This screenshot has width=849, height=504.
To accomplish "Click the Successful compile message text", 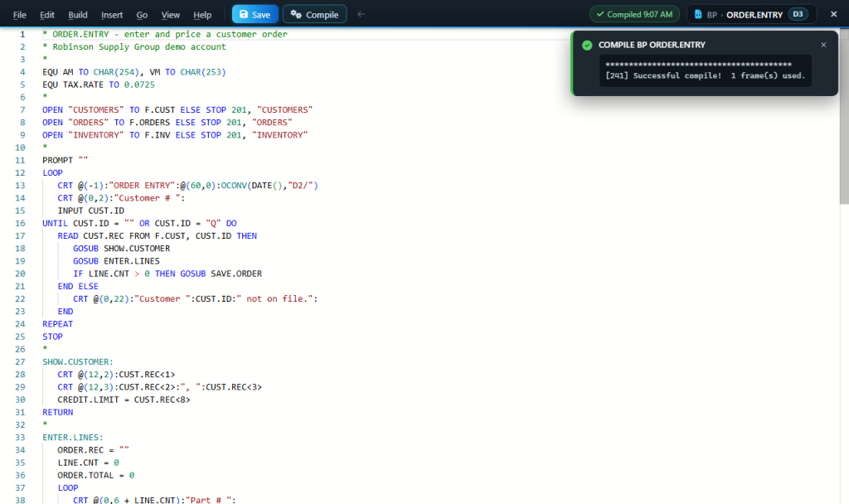I will [x=705, y=75].
